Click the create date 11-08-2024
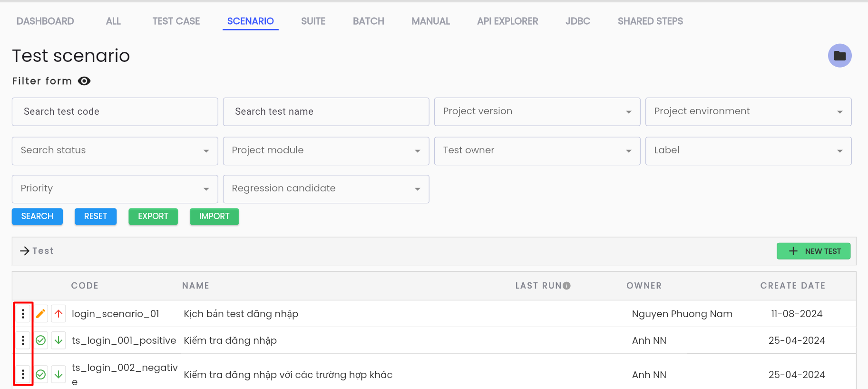The width and height of the screenshot is (868, 389). 797,314
